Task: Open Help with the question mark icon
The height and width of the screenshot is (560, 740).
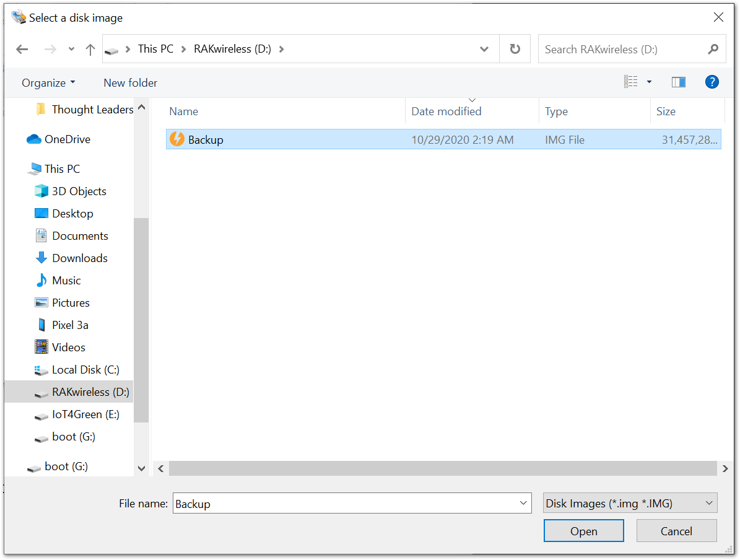Action: coord(712,82)
